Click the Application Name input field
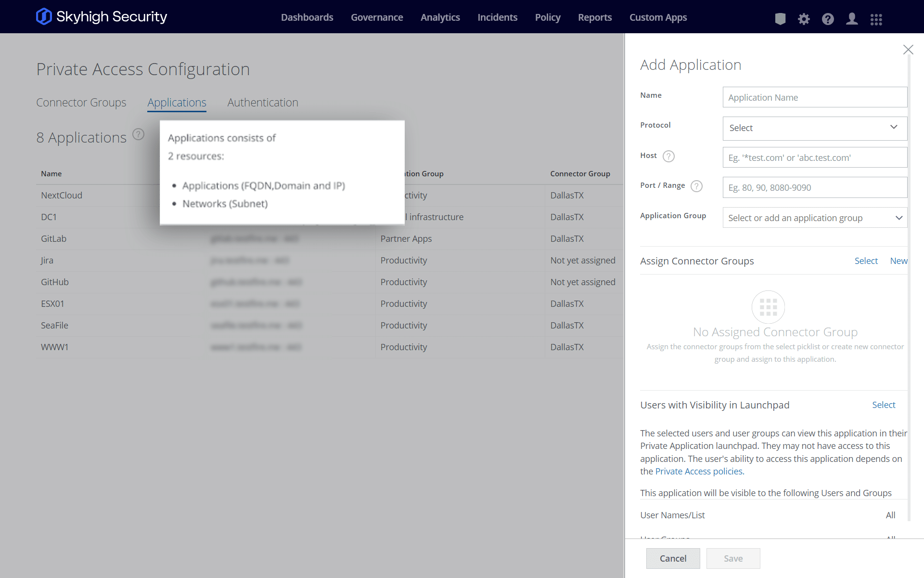The width and height of the screenshot is (924, 578). point(814,97)
